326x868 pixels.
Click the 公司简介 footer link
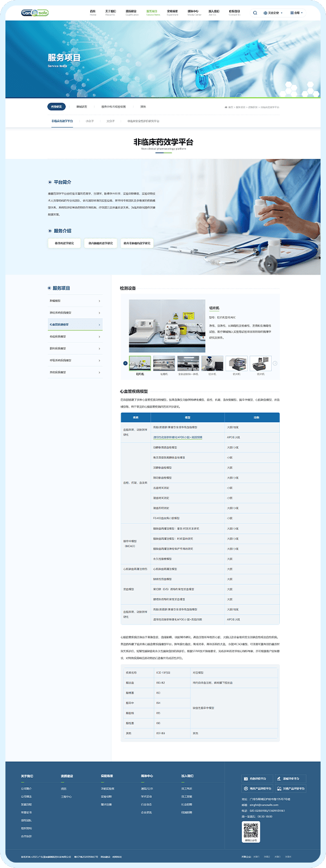[x=26, y=788]
